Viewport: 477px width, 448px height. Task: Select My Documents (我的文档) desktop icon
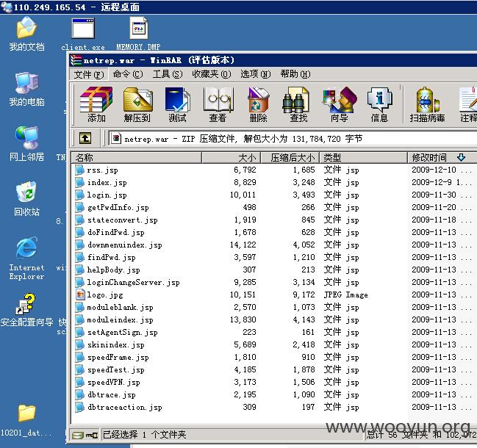[26, 34]
